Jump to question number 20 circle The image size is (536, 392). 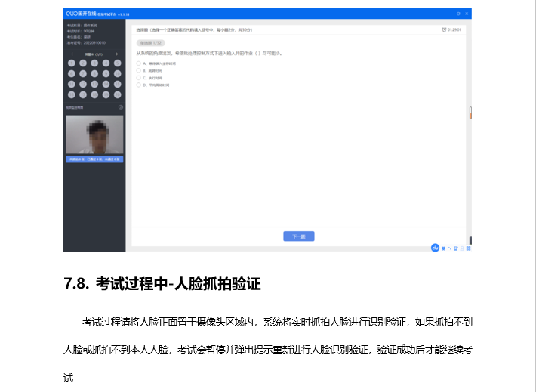117,95
